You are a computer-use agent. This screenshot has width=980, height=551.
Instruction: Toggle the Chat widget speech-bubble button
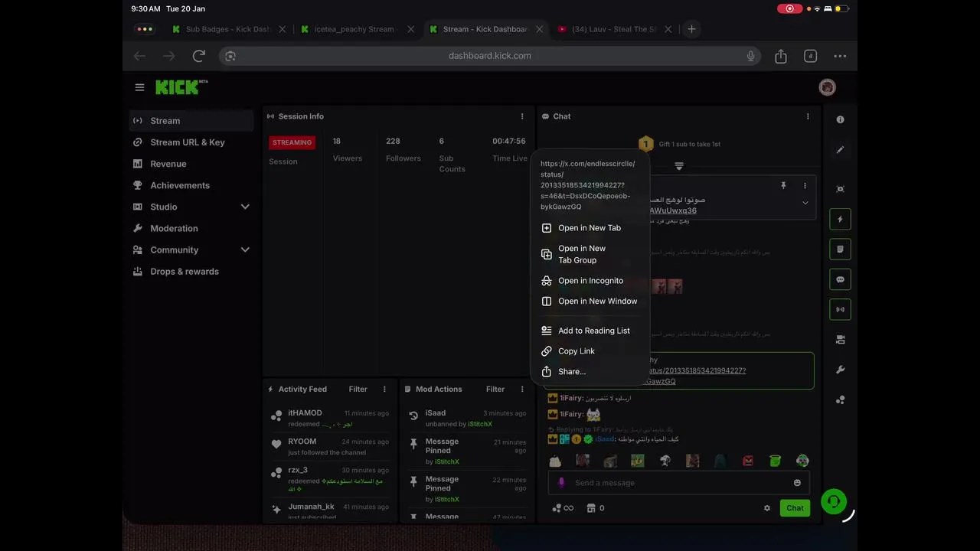coord(840,279)
